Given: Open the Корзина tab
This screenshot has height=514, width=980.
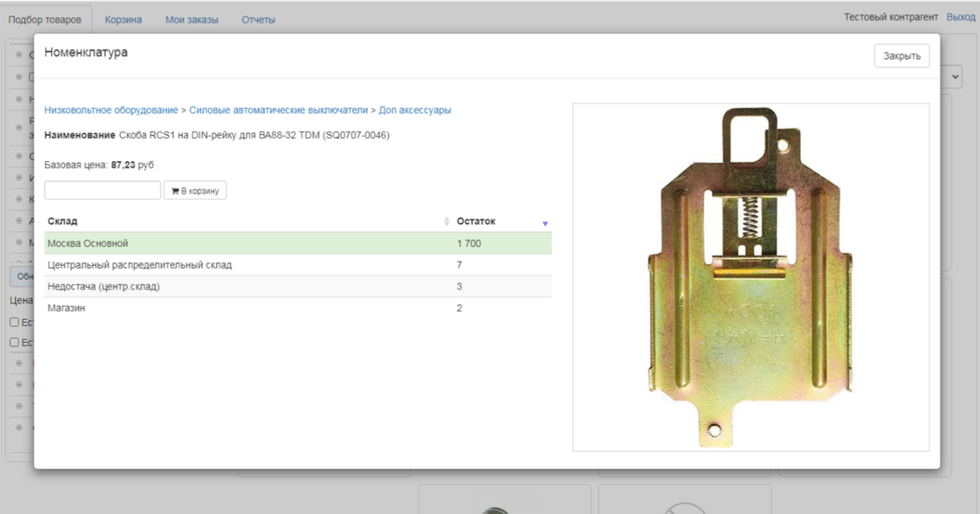Looking at the screenshot, I should click(123, 20).
